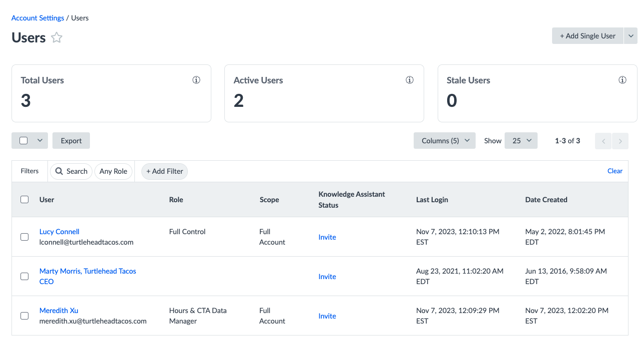Select the Active Users card
644x350 pixels.
(x=324, y=93)
